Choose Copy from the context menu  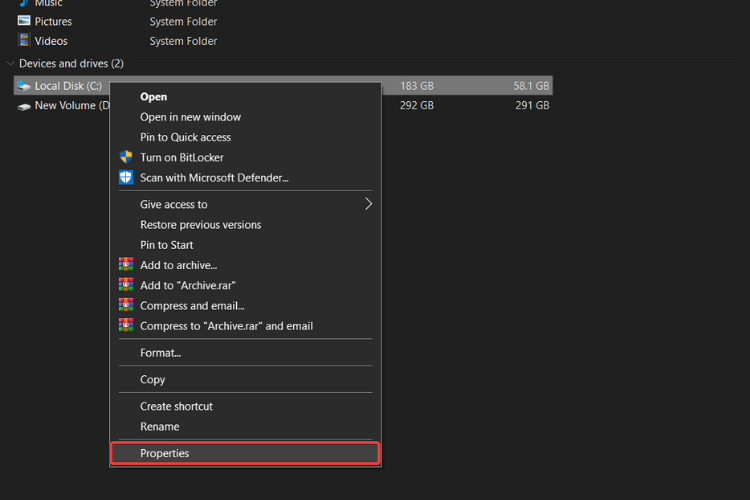[153, 380]
